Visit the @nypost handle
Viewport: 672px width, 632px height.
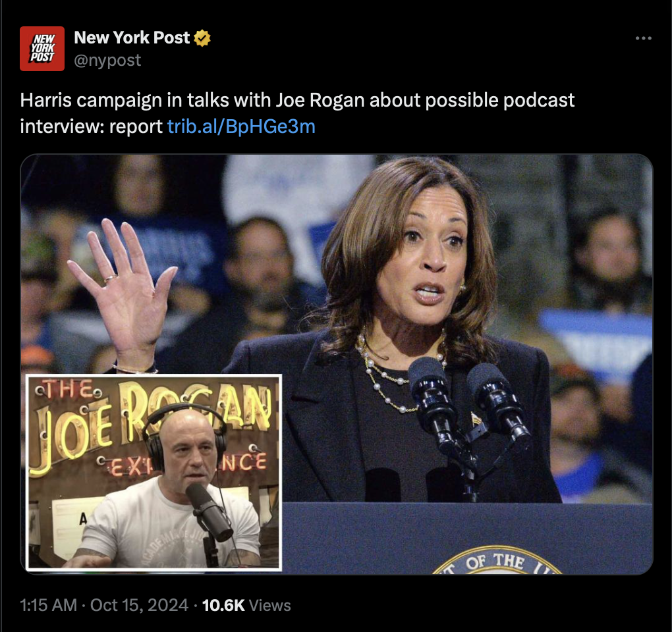[x=107, y=61]
